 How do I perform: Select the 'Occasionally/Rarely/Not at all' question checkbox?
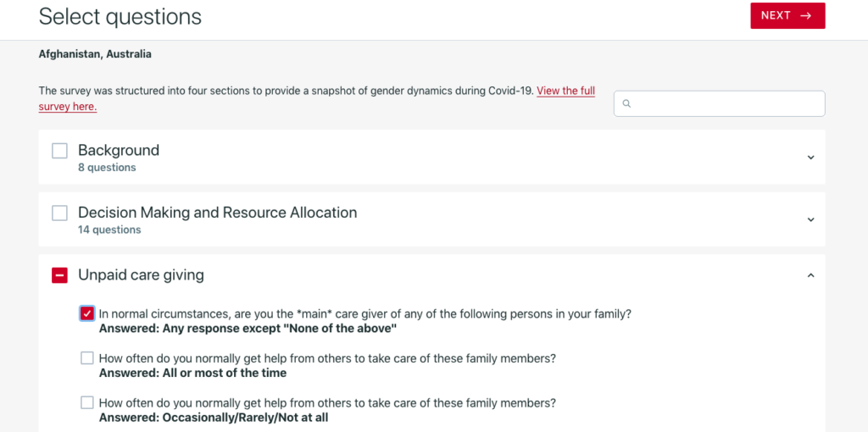87,402
